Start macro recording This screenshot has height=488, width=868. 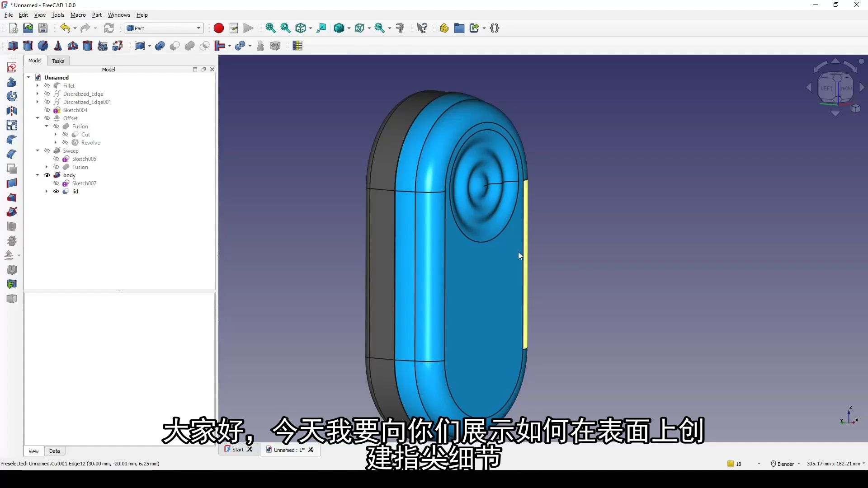pyautogui.click(x=218, y=28)
